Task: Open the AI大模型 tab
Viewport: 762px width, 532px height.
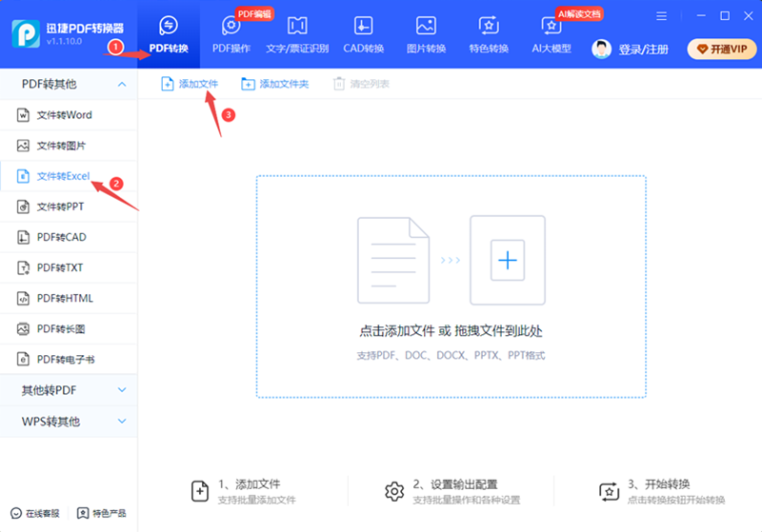Action: (551, 34)
